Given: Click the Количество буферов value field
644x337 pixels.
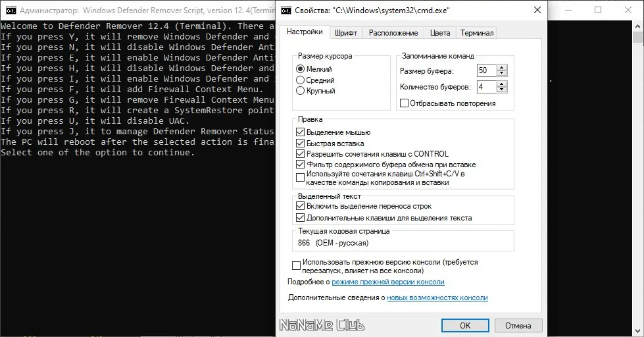Looking at the screenshot, I should [487, 87].
